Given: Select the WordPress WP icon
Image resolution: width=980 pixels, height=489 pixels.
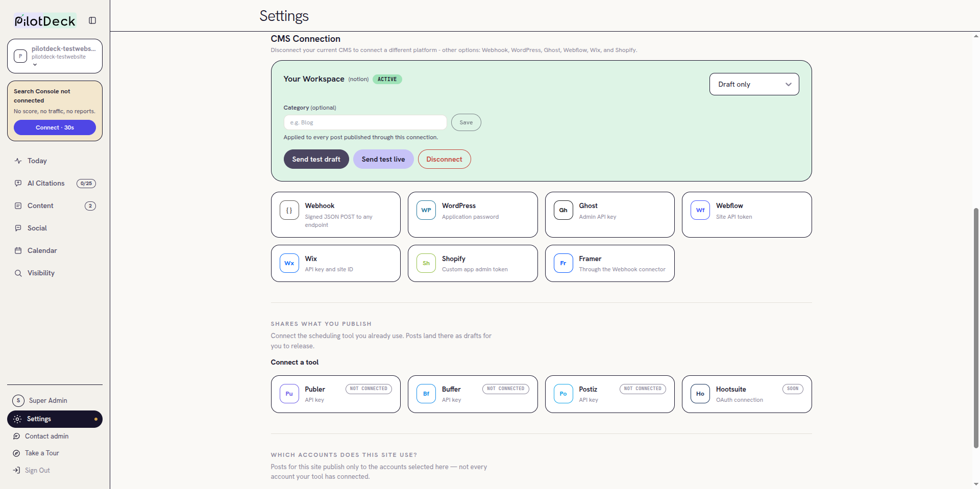Looking at the screenshot, I should coord(426,210).
